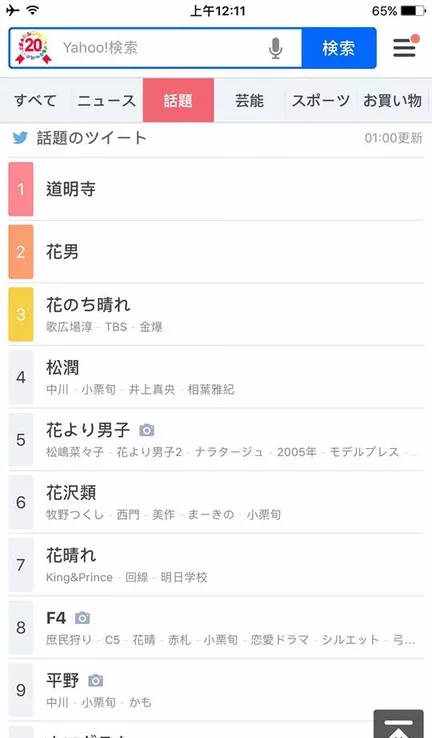Open the number one trend 道明寺
This screenshot has width=432, height=738.
216,189
